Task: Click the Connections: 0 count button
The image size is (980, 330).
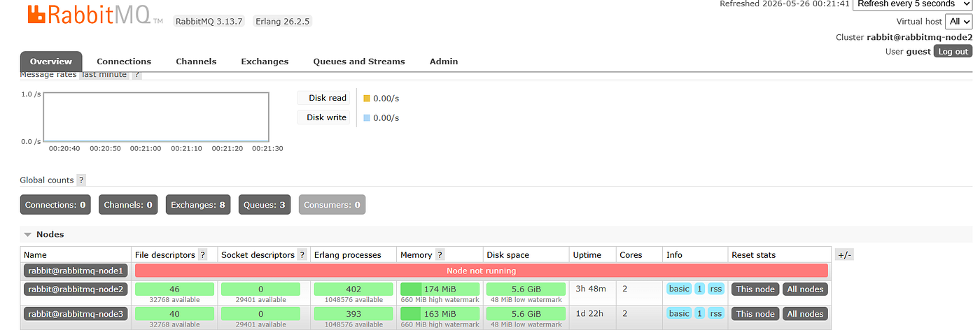Action: point(55,205)
